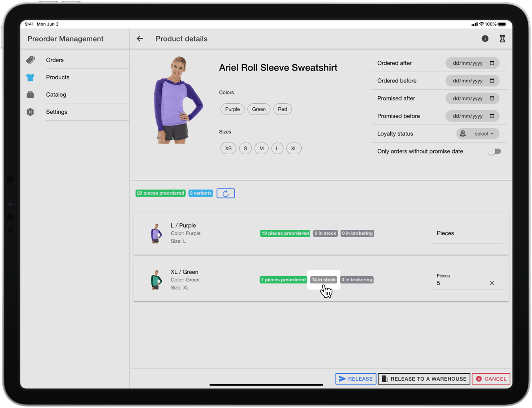532x408 pixels.
Task: Toggle the XL size chip
Action: tap(294, 149)
